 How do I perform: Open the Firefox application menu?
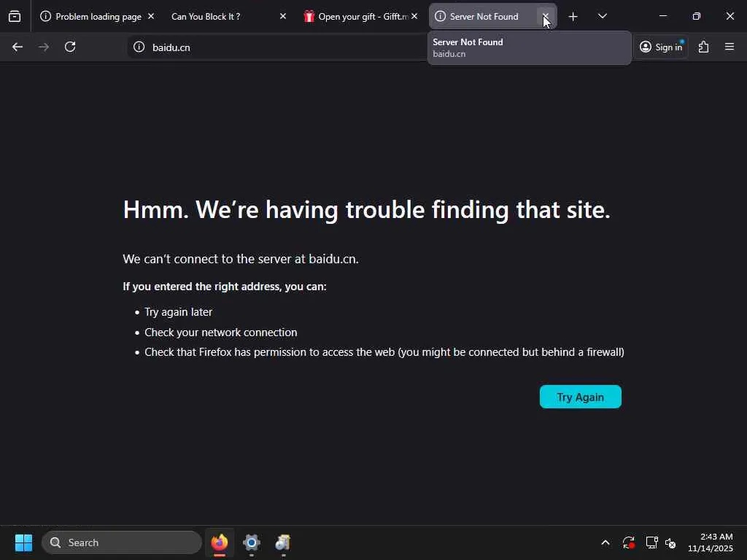pos(729,47)
